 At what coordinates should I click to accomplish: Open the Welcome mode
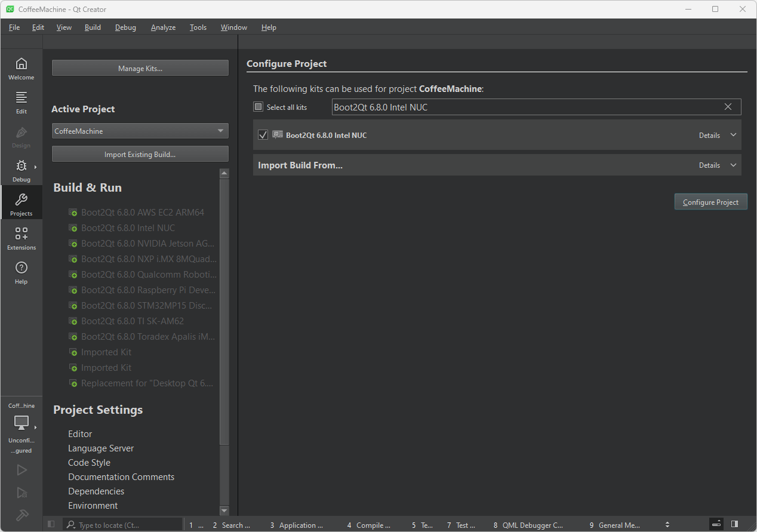(21, 69)
